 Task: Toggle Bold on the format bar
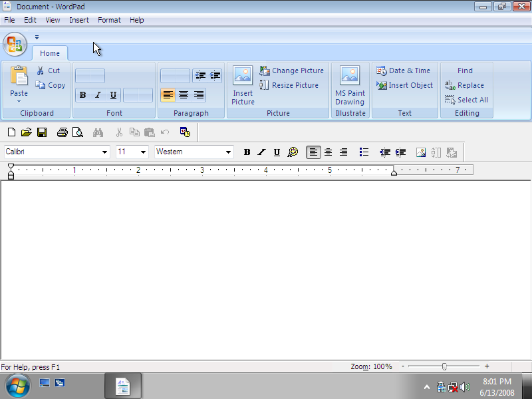[x=247, y=152]
